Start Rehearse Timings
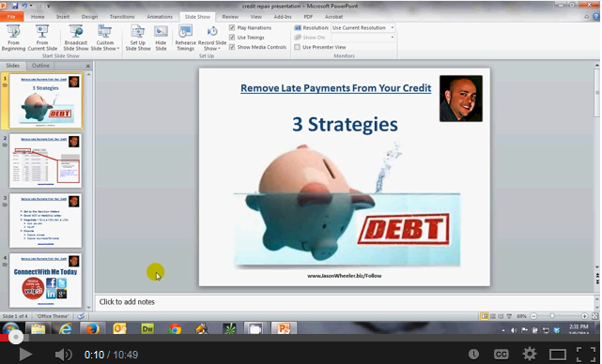602x364 pixels. [185, 38]
